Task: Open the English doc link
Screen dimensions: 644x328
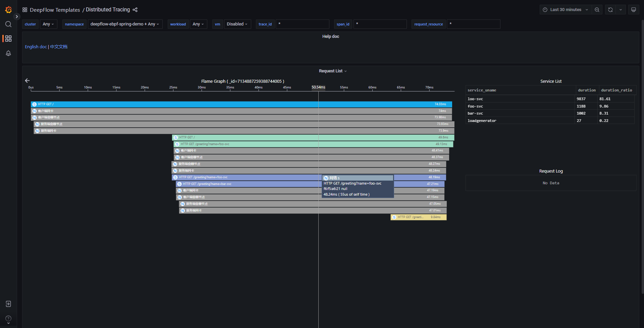Action: [x=36, y=47]
